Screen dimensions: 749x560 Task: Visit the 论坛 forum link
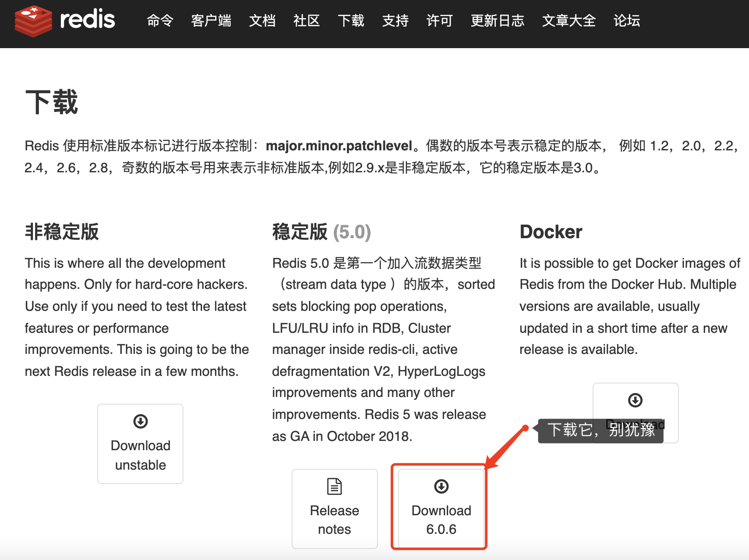coord(626,21)
